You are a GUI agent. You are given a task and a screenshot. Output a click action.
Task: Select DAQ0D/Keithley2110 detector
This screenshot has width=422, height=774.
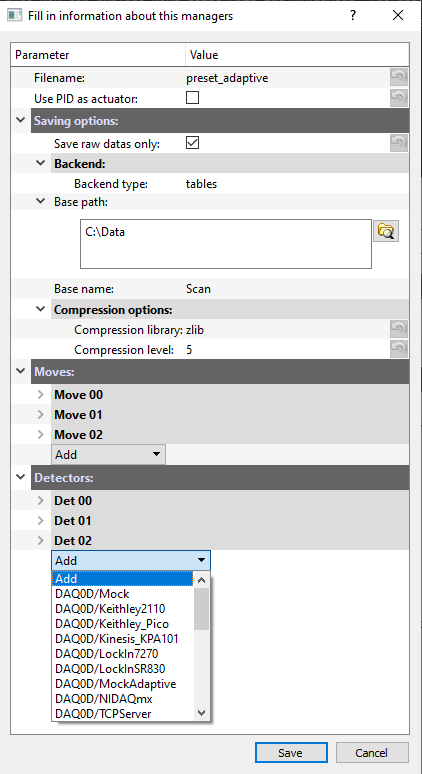123,609
